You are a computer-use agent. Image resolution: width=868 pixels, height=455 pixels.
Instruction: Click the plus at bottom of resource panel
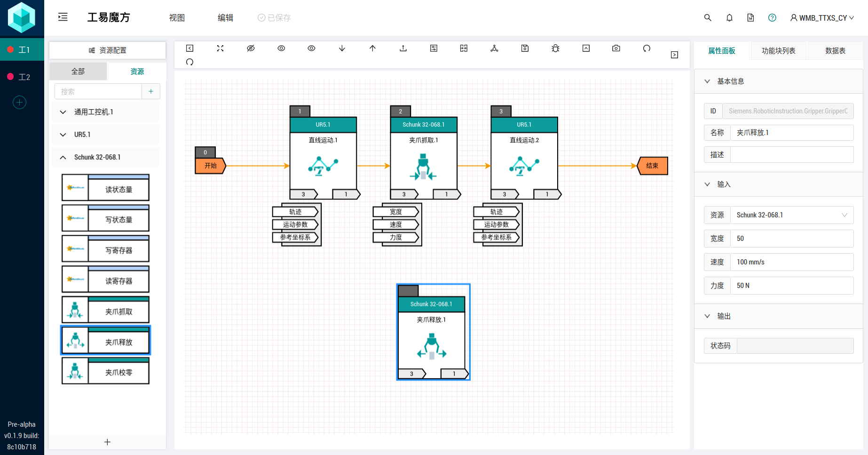click(107, 442)
